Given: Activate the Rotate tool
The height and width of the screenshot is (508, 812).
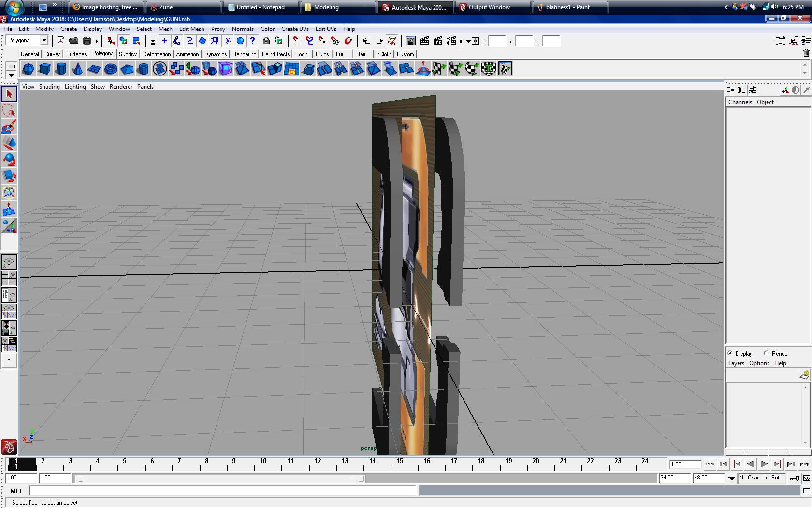Looking at the screenshot, I should coord(9,160).
